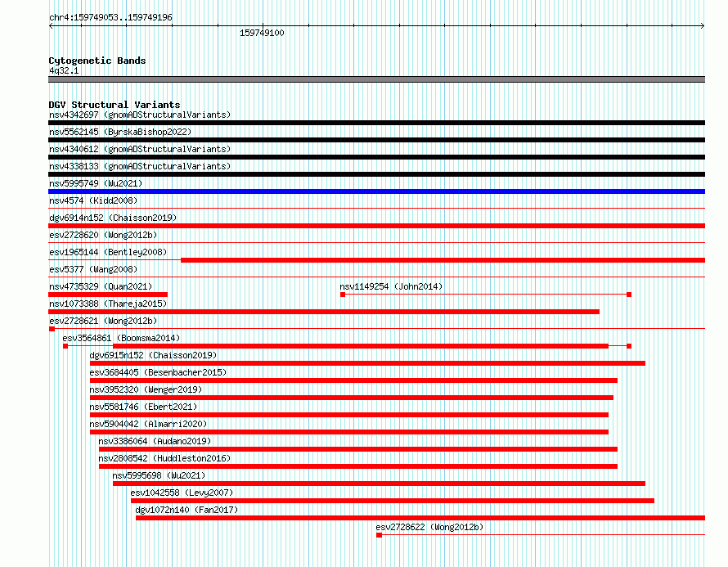This screenshot has width=728, height=567.
Task: Click esv2728620 (Wong2012b) label
Action: pos(103,235)
